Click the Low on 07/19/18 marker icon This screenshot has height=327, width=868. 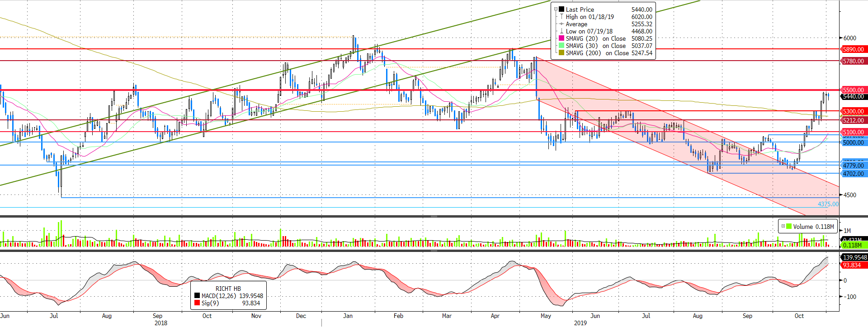click(561, 31)
